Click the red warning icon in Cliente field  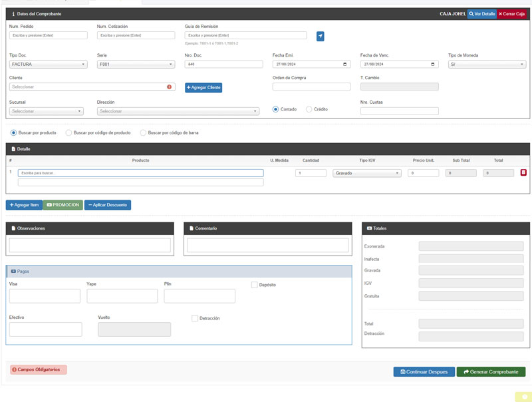(x=169, y=87)
